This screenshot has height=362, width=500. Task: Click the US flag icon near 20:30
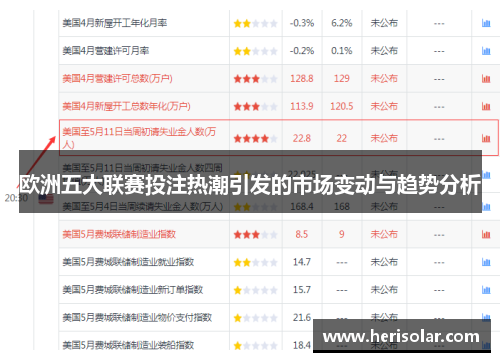(46, 200)
